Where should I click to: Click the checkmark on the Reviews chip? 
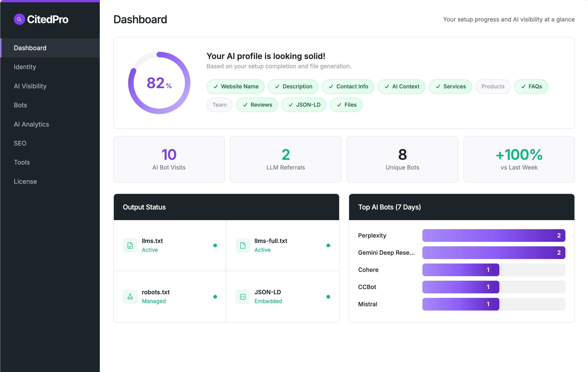(245, 105)
